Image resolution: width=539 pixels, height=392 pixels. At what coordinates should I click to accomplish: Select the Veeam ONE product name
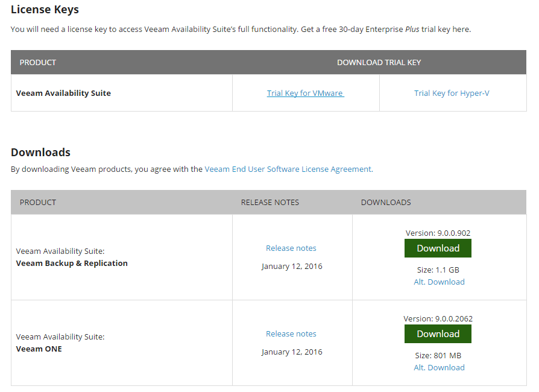click(39, 349)
